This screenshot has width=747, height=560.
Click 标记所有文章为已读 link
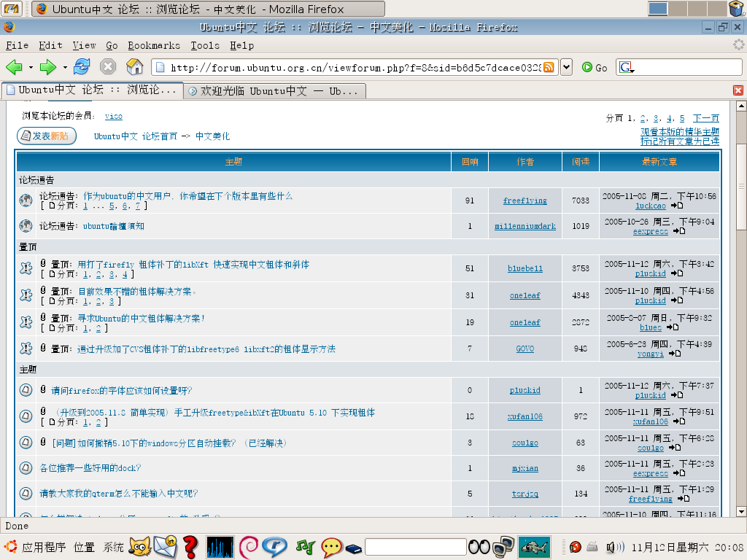(680, 141)
